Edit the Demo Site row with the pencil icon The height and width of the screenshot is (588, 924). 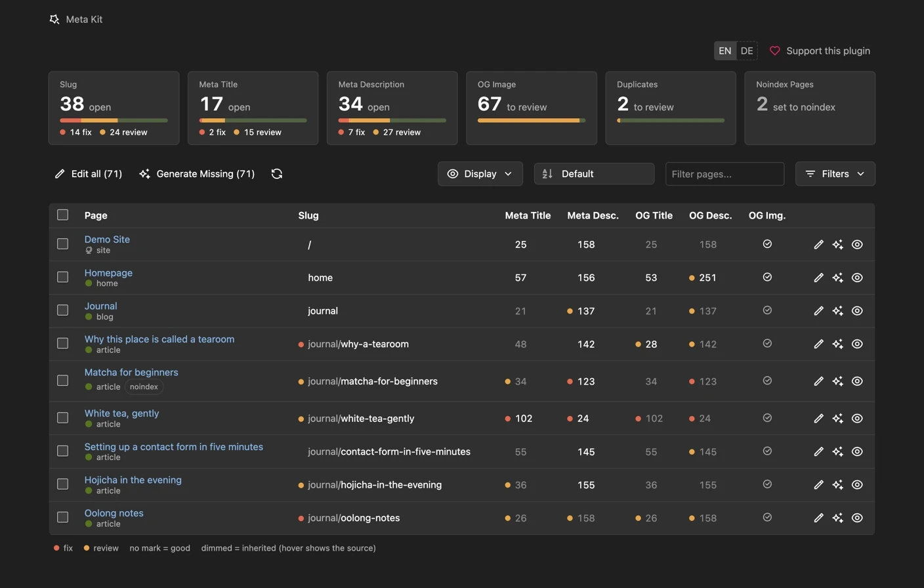point(818,245)
